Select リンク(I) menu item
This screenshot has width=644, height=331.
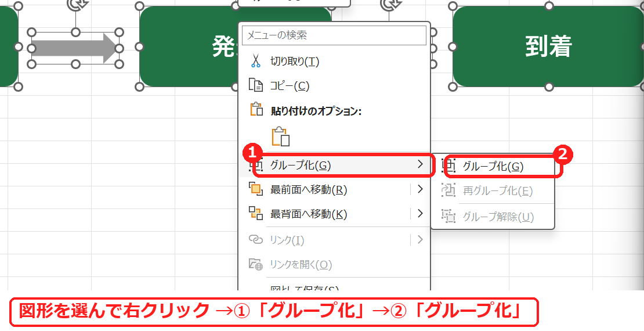[x=334, y=240]
